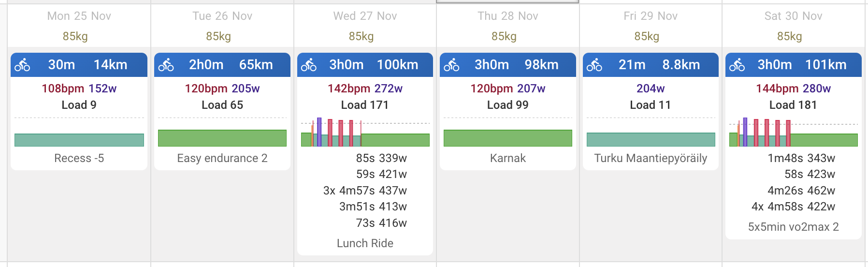Click Tuesday's green power zone bar
Viewport: 868px width, 267px height.
[222, 138]
